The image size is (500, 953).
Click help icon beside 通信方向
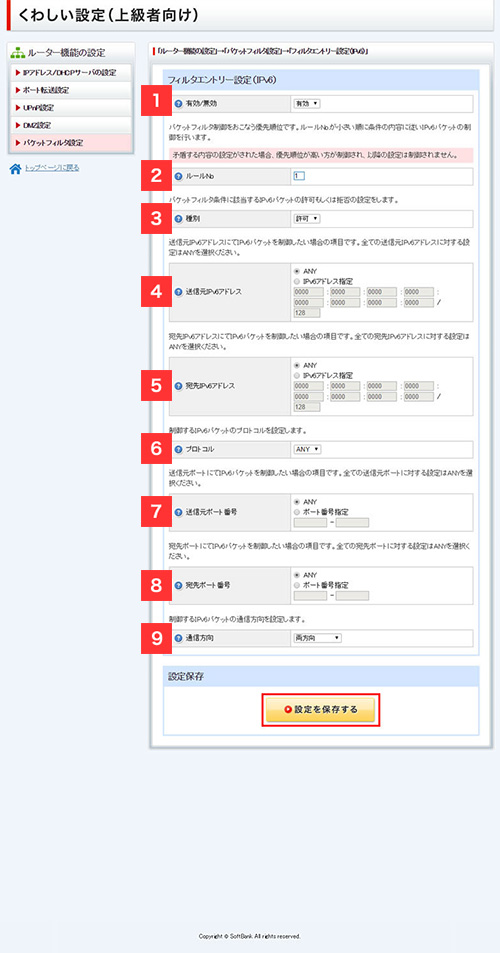tap(178, 638)
